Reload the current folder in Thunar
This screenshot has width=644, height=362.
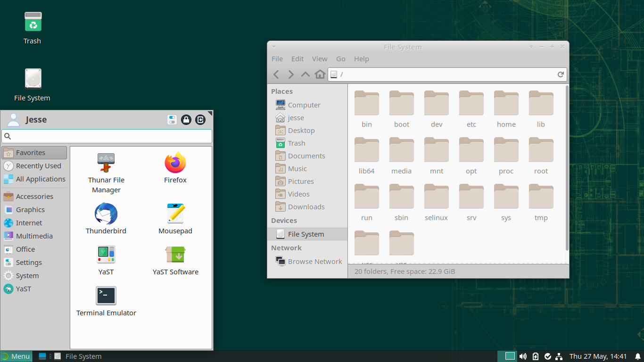(x=561, y=74)
